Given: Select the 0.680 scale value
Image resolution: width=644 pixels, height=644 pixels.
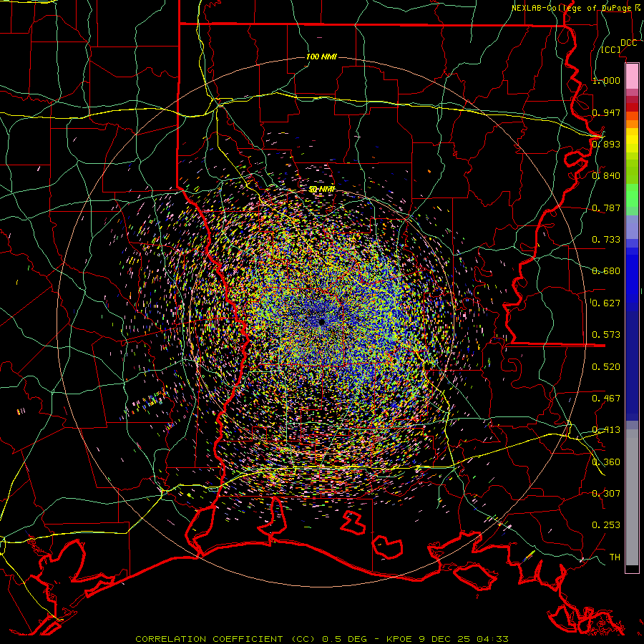Looking at the screenshot, I should tap(606, 271).
